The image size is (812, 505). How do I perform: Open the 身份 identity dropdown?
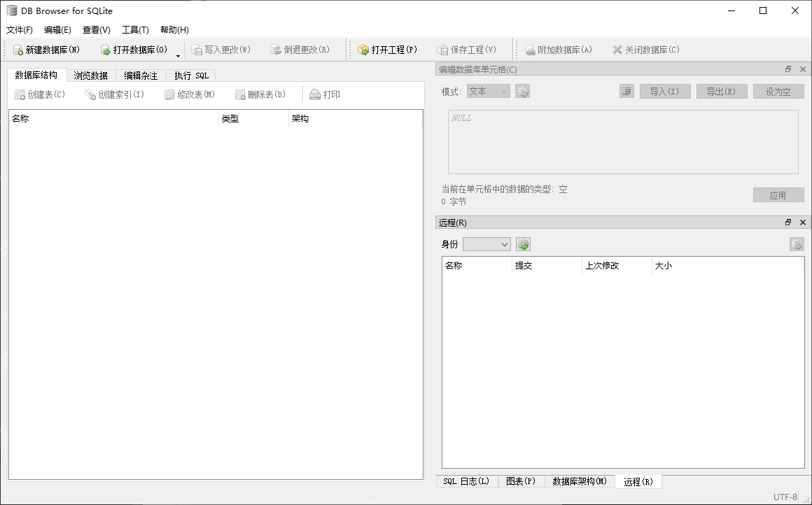[x=486, y=244]
